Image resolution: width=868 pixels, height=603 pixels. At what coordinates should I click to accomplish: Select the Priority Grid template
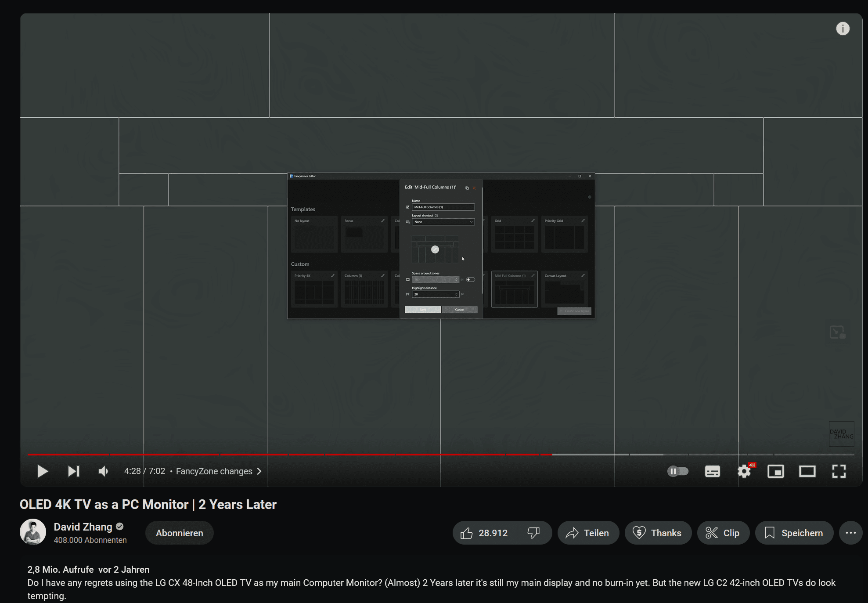565,234
